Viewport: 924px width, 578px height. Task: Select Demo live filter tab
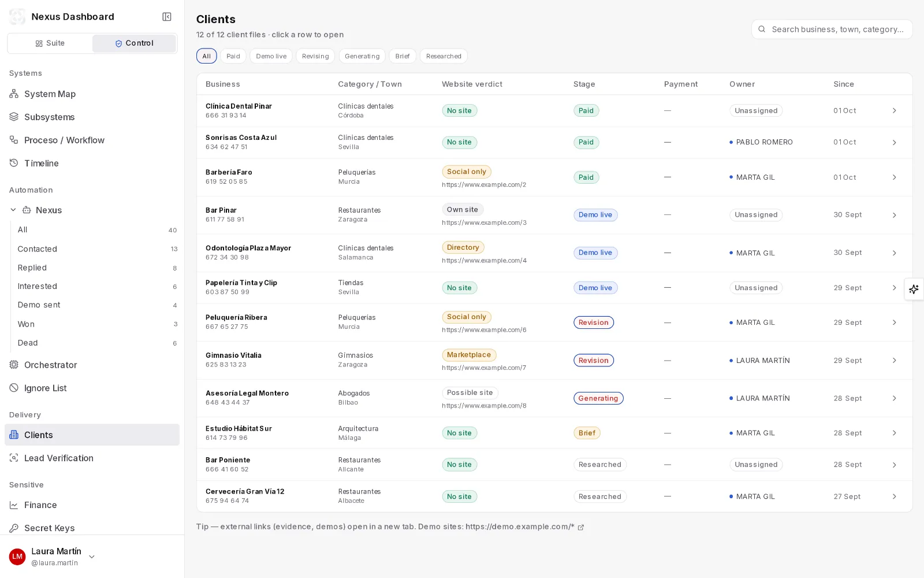click(271, 56)
